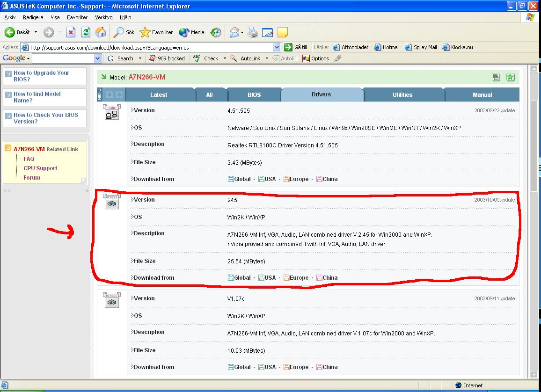
Task: Click the AutoLink toolbar button
Action: (246, 58)
